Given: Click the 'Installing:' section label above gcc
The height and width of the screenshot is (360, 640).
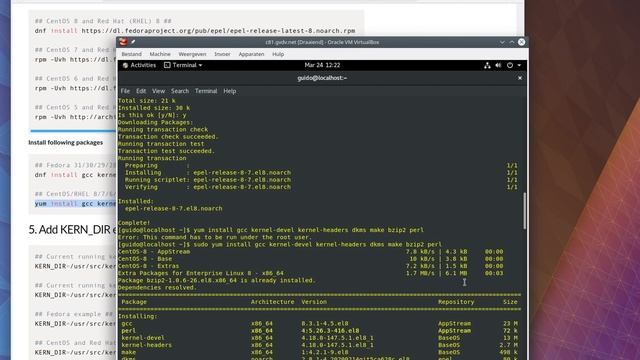Looking at the screenshot, I should click(138, 316).
